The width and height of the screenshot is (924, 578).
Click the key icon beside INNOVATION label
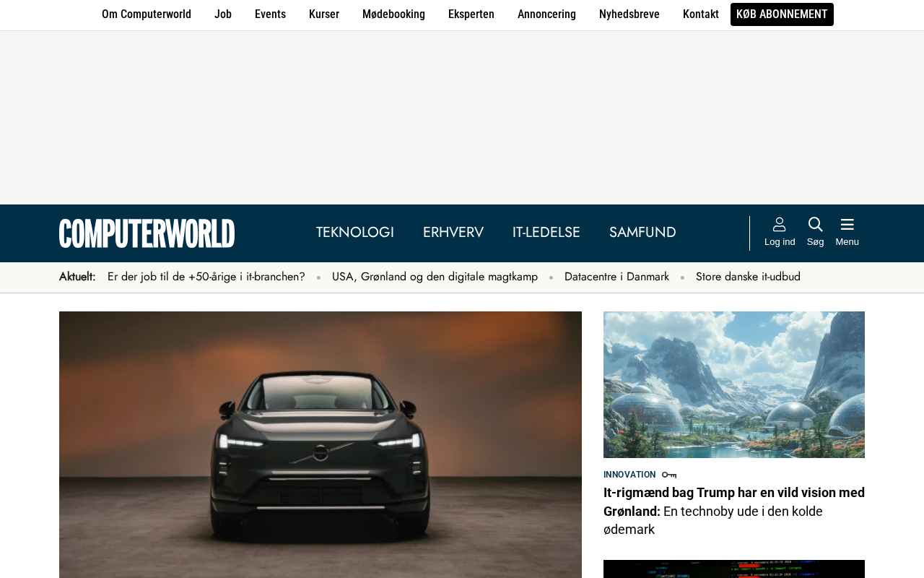669,475
